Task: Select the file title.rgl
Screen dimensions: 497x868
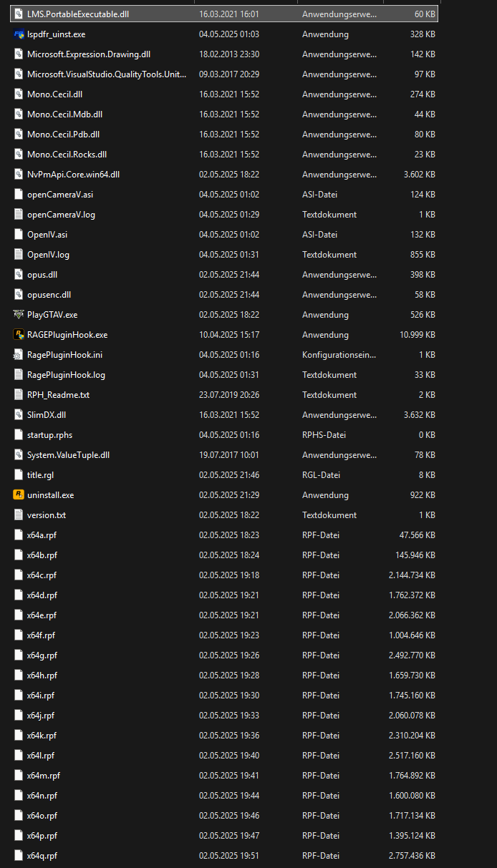Action: point(40,475)
